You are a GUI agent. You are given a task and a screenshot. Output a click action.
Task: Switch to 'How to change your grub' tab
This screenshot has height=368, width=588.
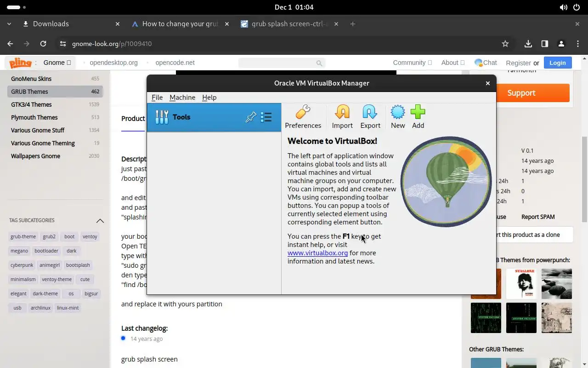click(x=180, y=24)
